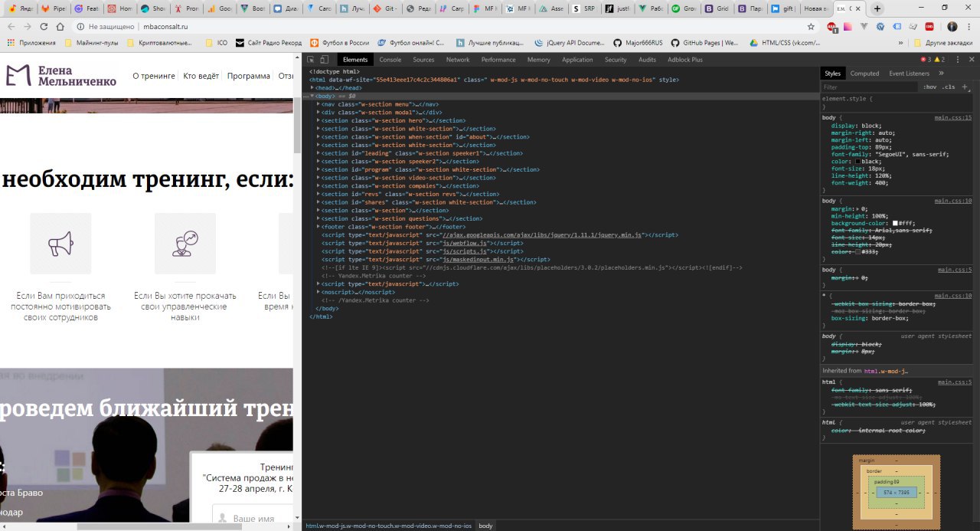
Task: Open the Computed styles tab
Action: click(x=864, y=74)
